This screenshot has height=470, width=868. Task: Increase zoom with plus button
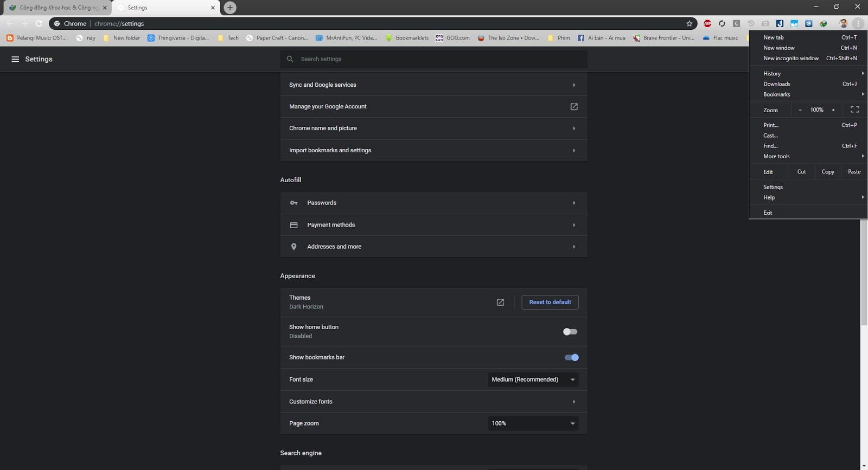(833, 110)
